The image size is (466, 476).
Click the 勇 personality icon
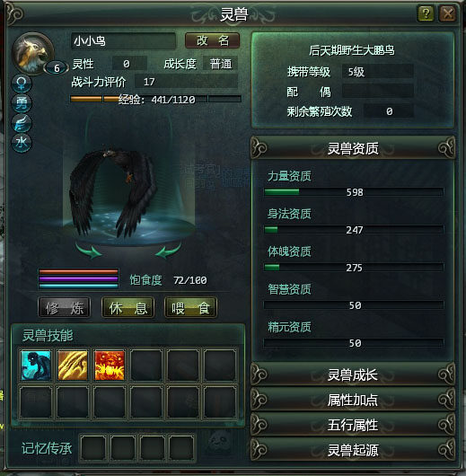click(x=22, y=103)
